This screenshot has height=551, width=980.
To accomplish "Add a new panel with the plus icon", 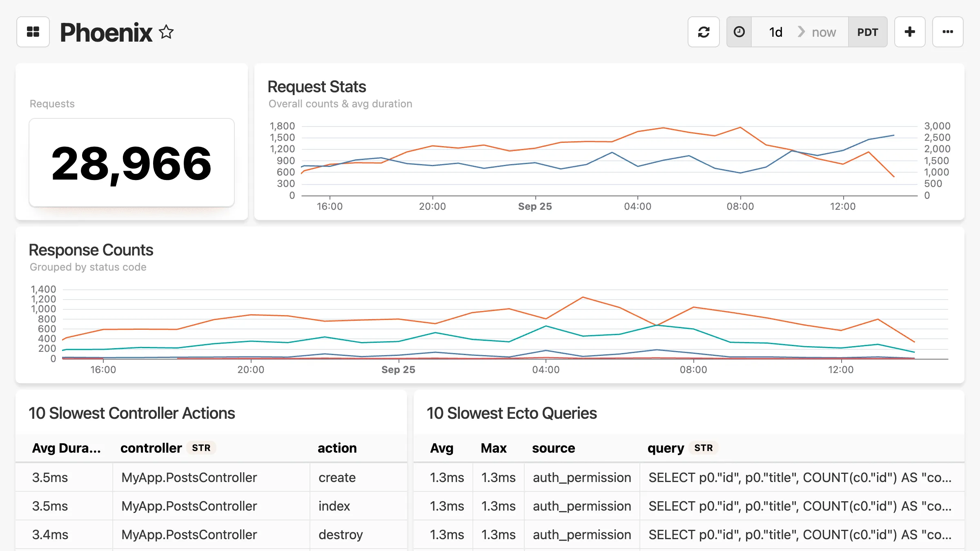I will (910, 32).
